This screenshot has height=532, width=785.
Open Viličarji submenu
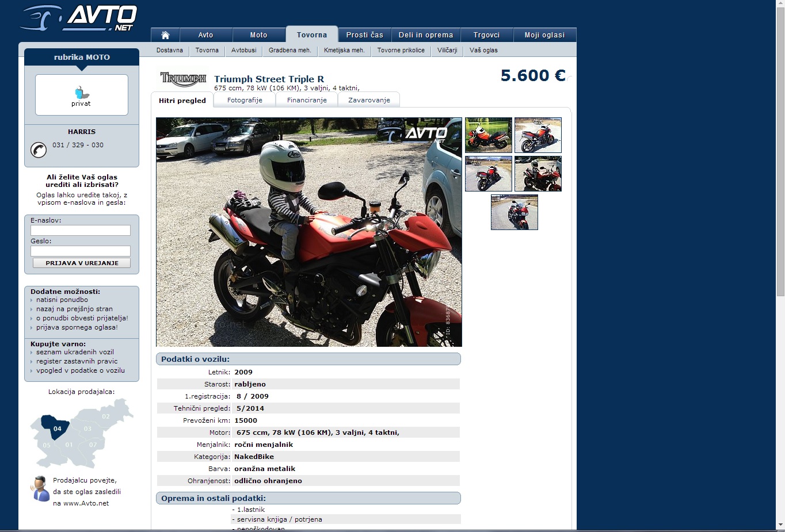pos(447,50)
